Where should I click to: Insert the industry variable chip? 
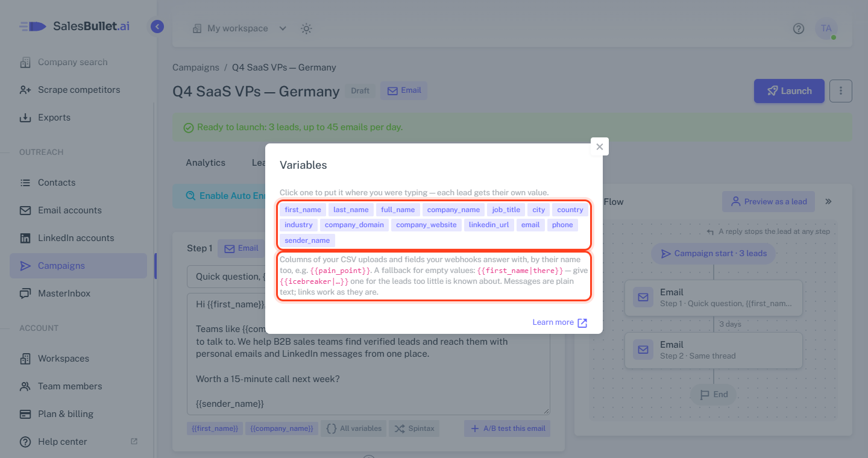pos(299,225)
